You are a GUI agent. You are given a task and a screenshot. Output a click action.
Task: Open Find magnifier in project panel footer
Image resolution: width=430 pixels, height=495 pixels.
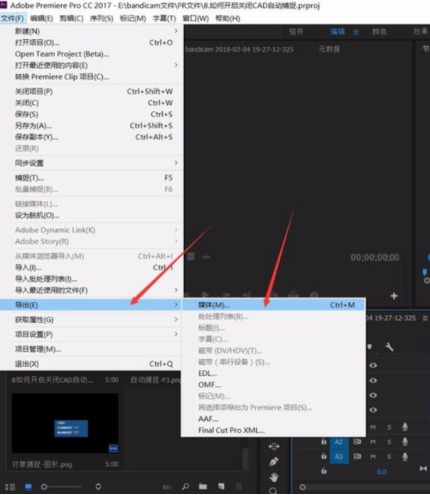point(186,487)
